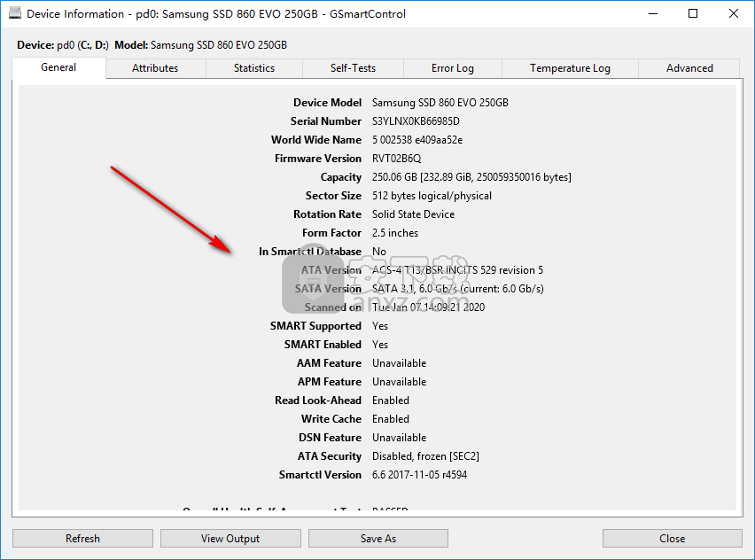Screen dimensions: 755x560
Task: Switch to the Self-Tests tab
Action: pos(353,68)
